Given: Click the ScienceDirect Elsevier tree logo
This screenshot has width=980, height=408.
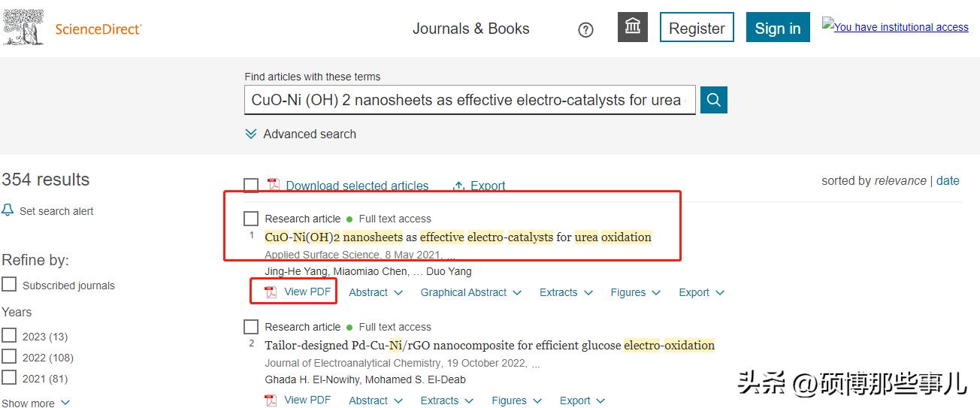Looking at the screenshot, I should 24,29.
